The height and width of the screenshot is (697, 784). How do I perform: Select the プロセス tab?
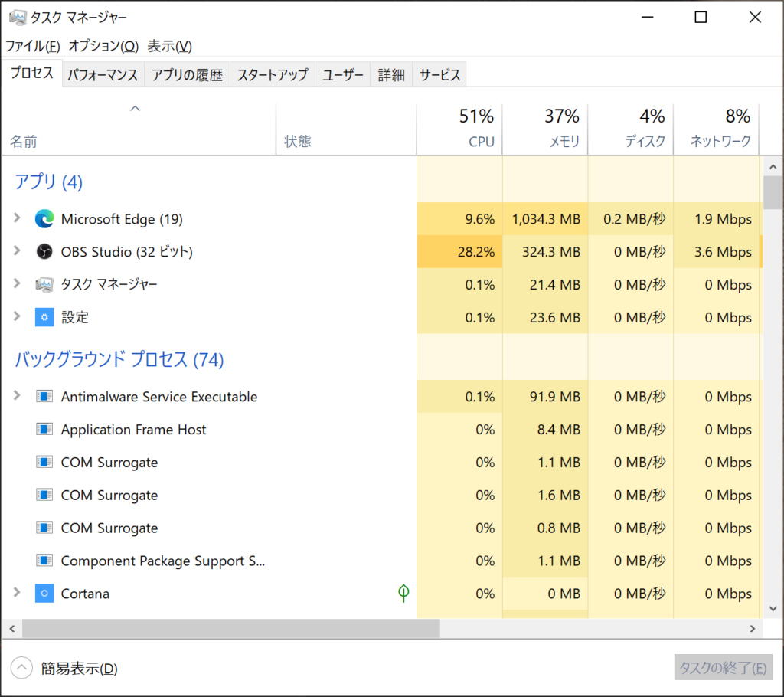pos(32,73)
